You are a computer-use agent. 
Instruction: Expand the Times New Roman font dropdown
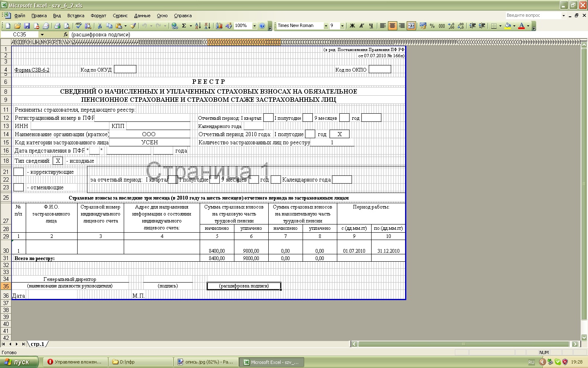point(326,26)
